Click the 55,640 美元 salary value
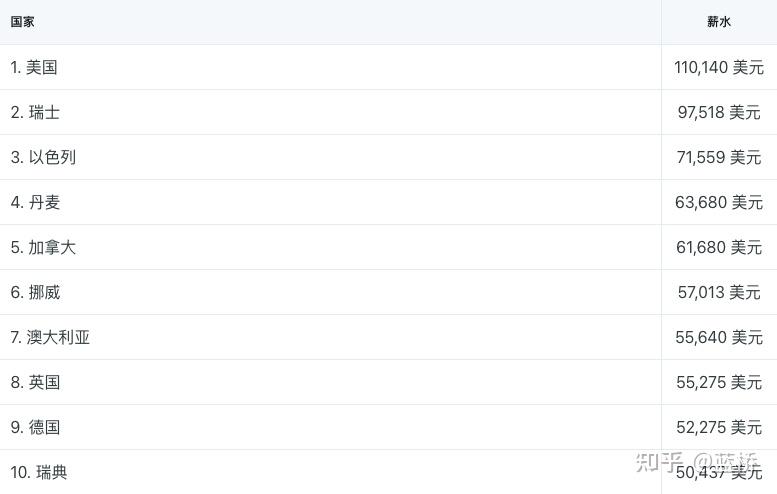Image resolution: width=777 pixels, height=494 pixels. (719, 337)
